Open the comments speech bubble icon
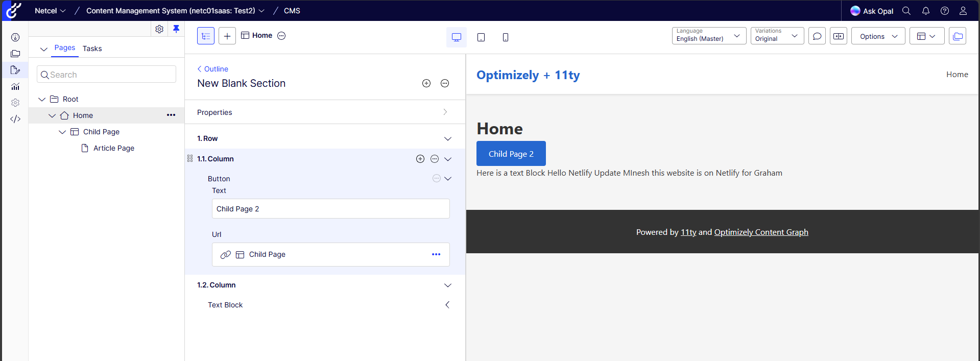The height and width of the screenshot is (361, 980). click(817, 36)
